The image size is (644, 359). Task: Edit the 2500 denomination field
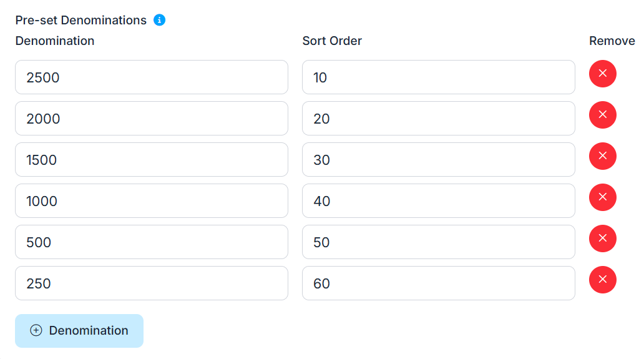click(152, 77)
